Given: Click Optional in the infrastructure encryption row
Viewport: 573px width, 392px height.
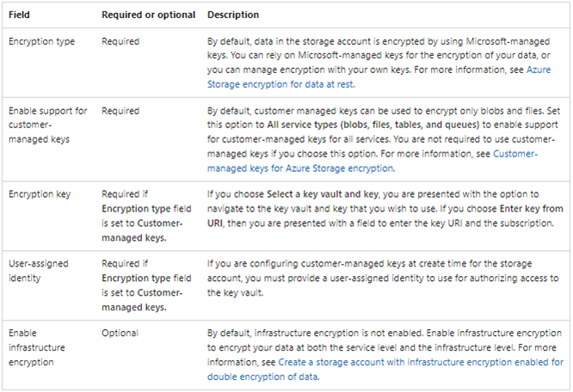Looking at the screenshot, I should pos(120,332).
